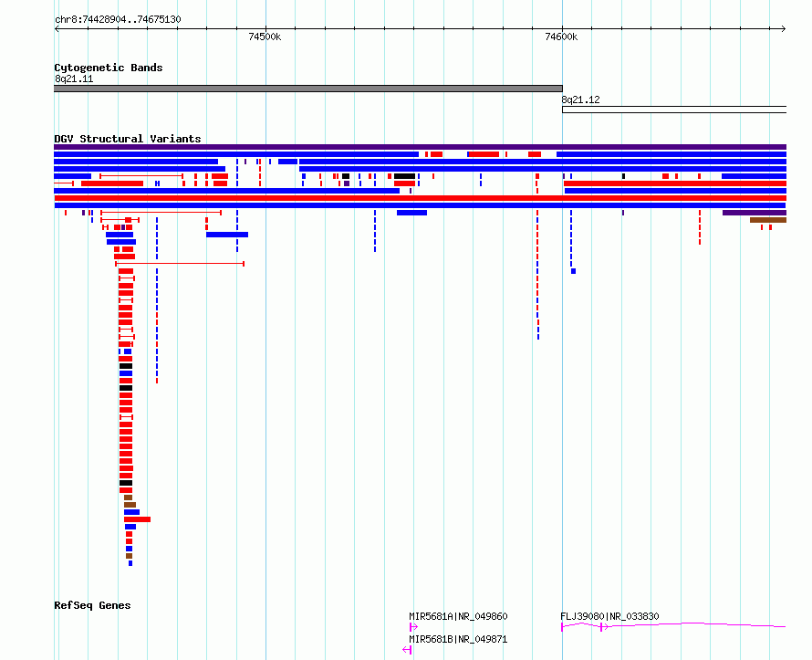The image size is (812, 660).
Task: Select the blue variant bar left of 74500k
Action: (x=227, y=235)
